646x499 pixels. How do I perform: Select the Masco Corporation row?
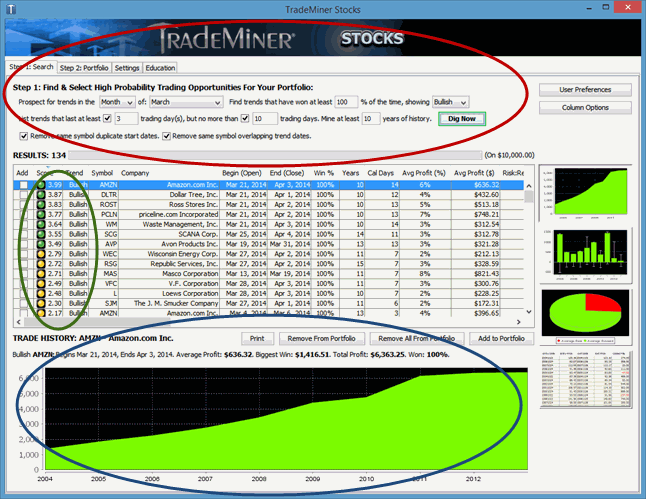click(269, 274)
